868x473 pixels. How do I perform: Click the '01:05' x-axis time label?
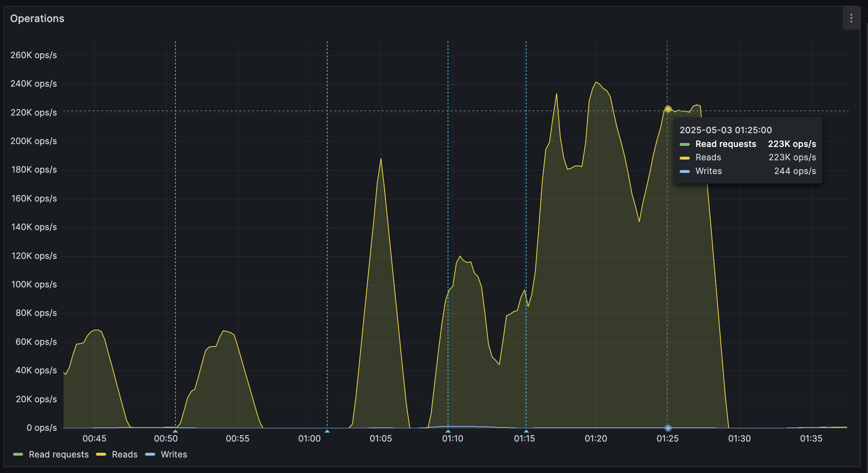381,439
